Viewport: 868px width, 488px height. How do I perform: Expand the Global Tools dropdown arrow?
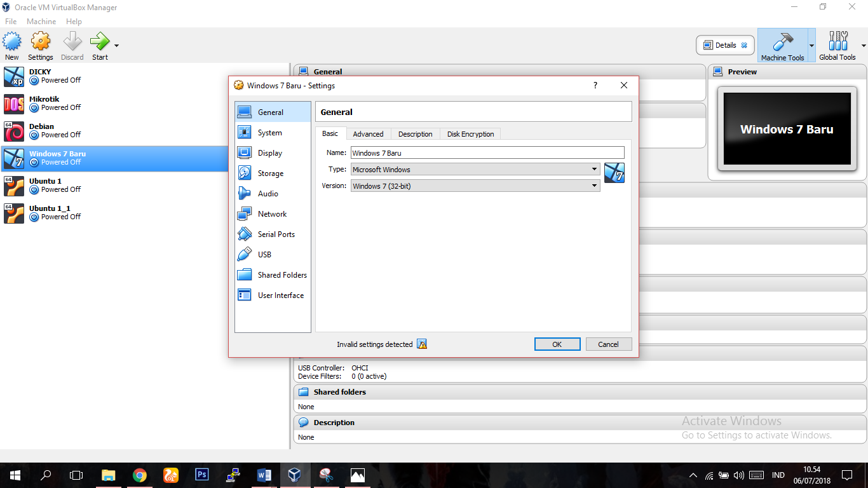(864, 46)
